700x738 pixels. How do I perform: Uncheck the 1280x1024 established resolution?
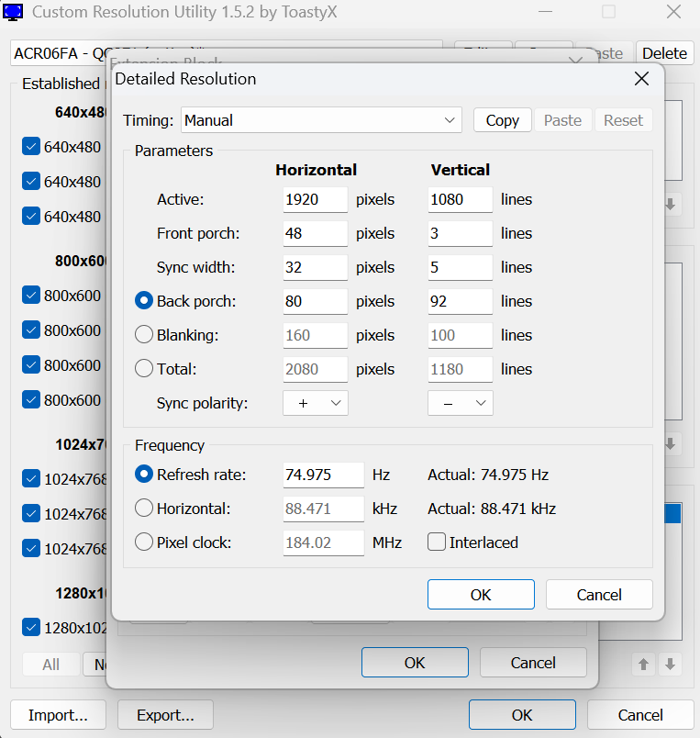tap(31, 628)
